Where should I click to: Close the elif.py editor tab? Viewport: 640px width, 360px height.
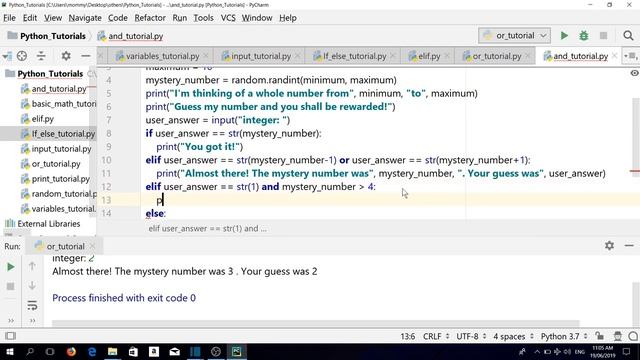(x=447, y=56)
